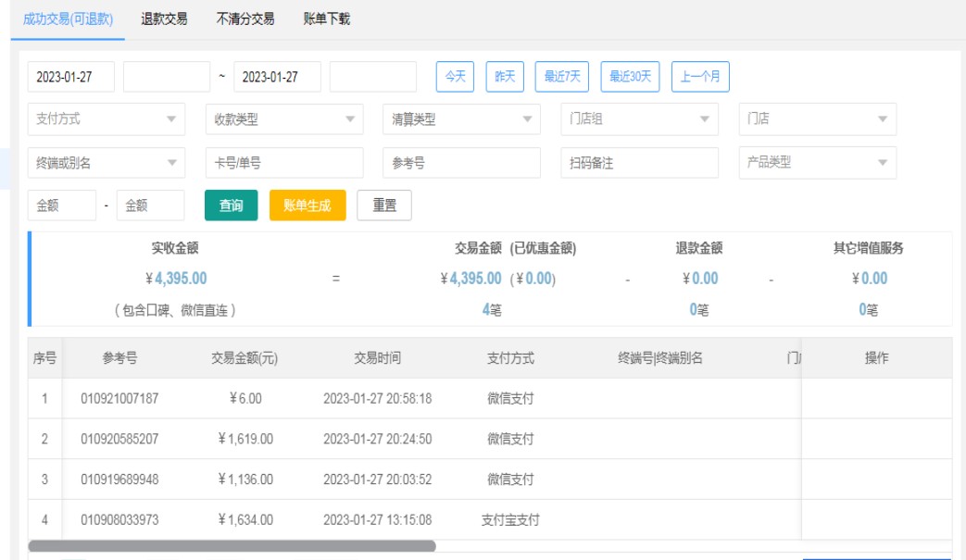Click the 卡号/单号 input field
The height and width of the screenshot is (560, 966).
(283, 163)
